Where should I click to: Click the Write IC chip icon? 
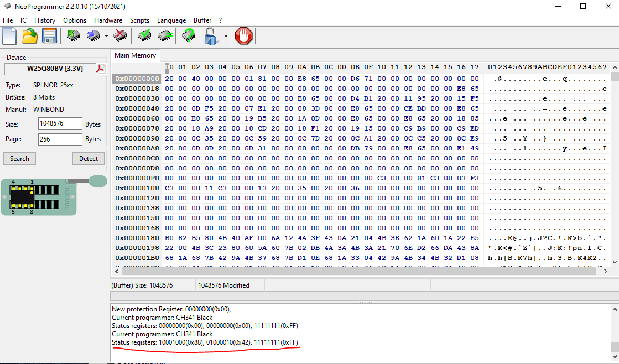[x=93, y=37]
